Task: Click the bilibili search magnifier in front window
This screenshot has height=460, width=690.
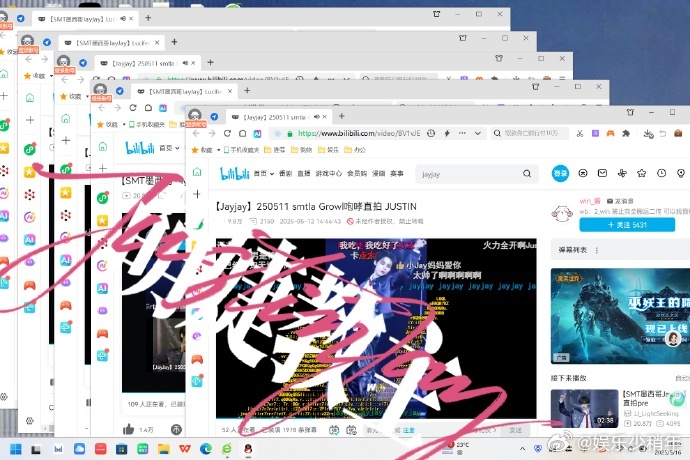Action: point(527,173)
